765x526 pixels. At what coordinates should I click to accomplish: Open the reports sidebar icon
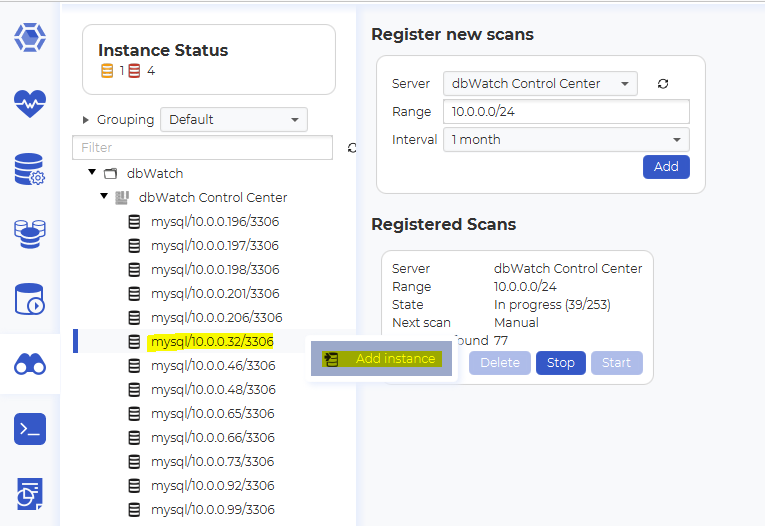(x=30, y=493)
